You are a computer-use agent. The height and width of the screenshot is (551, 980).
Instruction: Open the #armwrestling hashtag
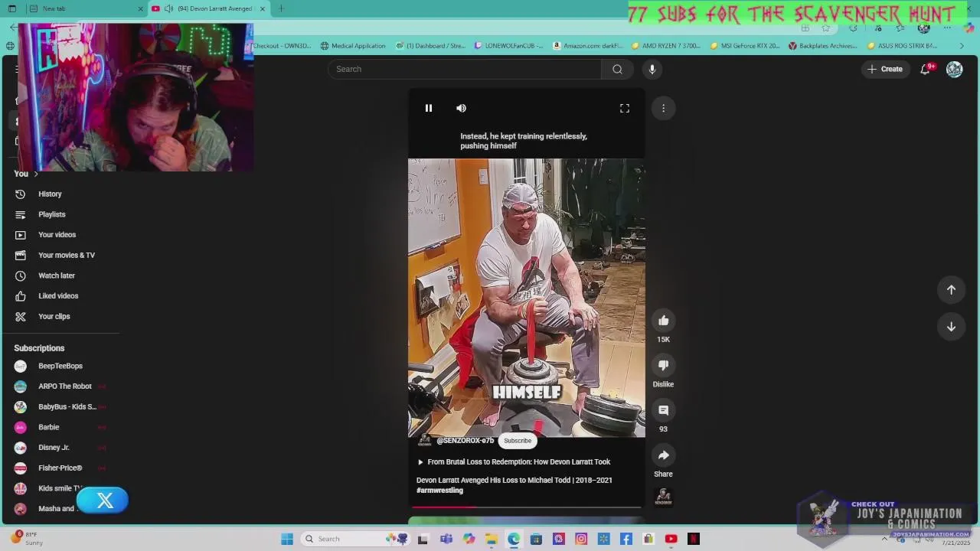tap(439, 491)
